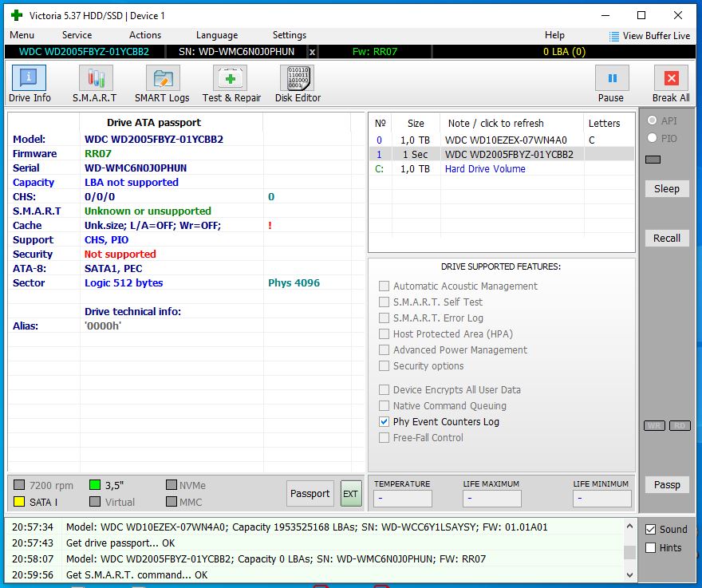Click the log entry at 20:59:56

click(316, 574)
